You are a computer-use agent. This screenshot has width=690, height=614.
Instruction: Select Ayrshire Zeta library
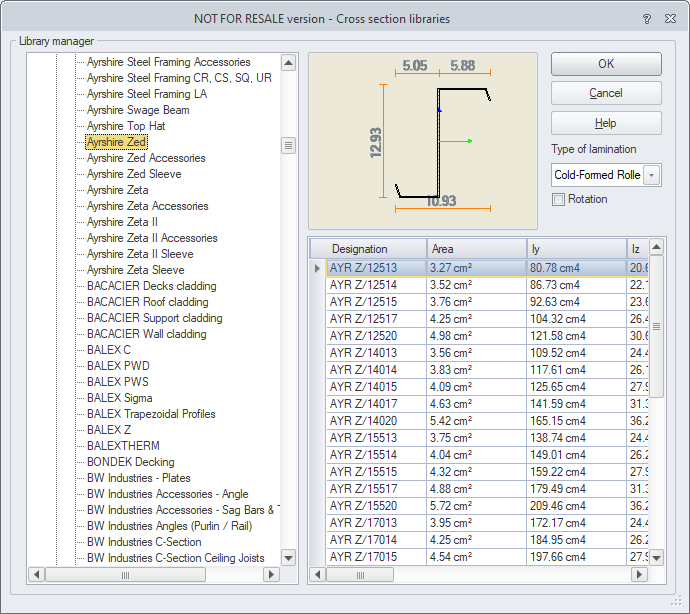(117, 190)
